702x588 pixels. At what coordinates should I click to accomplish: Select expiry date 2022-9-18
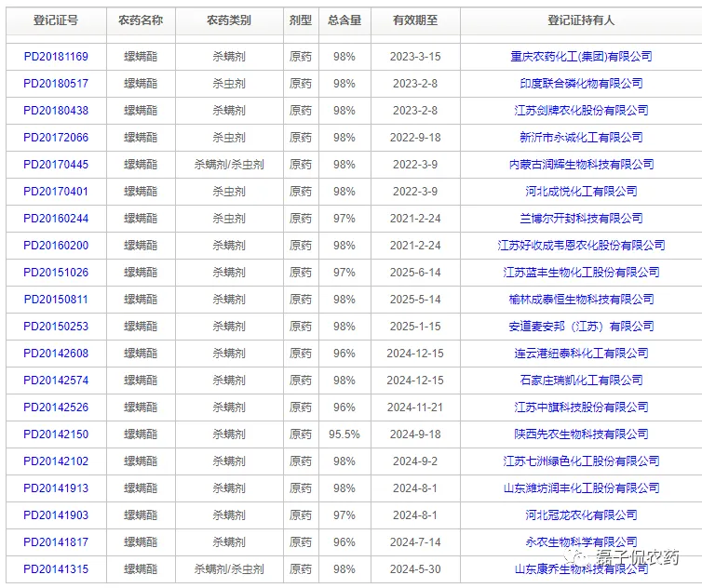point(415,138)
